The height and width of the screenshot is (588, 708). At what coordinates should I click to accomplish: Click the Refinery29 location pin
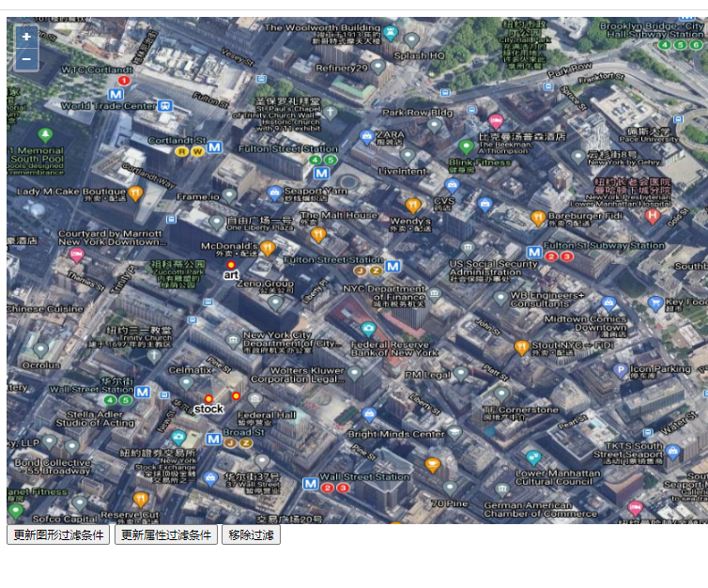pyautogui.click(x=377, y=68)
